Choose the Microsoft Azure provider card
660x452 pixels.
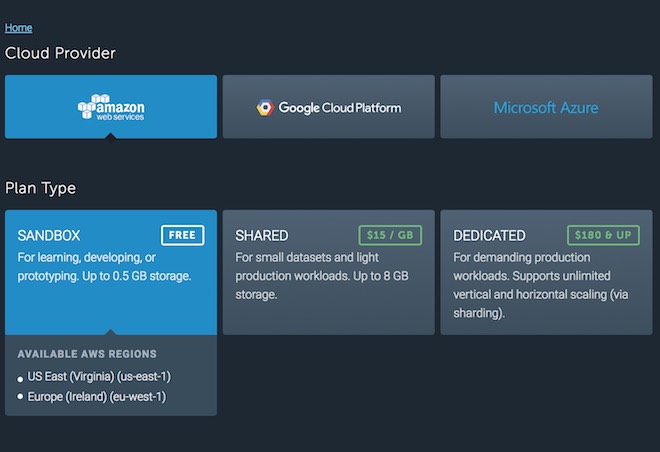pos(546,107)
